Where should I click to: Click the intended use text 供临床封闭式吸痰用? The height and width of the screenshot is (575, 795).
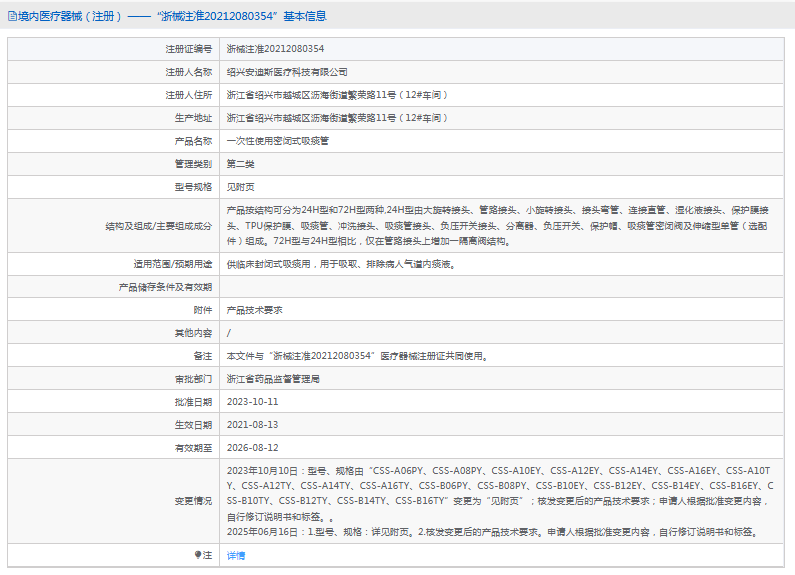click(x=341, y=264)
